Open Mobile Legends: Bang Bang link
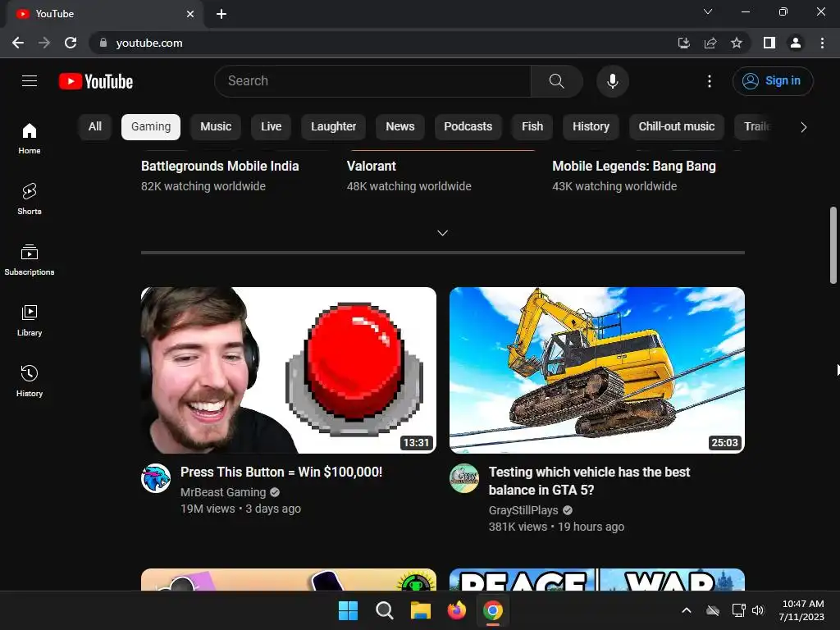 (x=634, y=166)
